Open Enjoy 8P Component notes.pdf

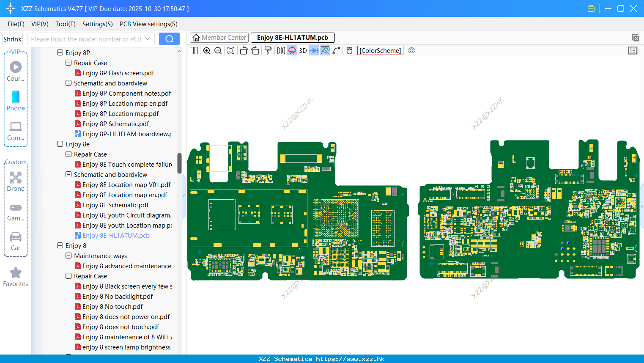(x=123, y=93)
